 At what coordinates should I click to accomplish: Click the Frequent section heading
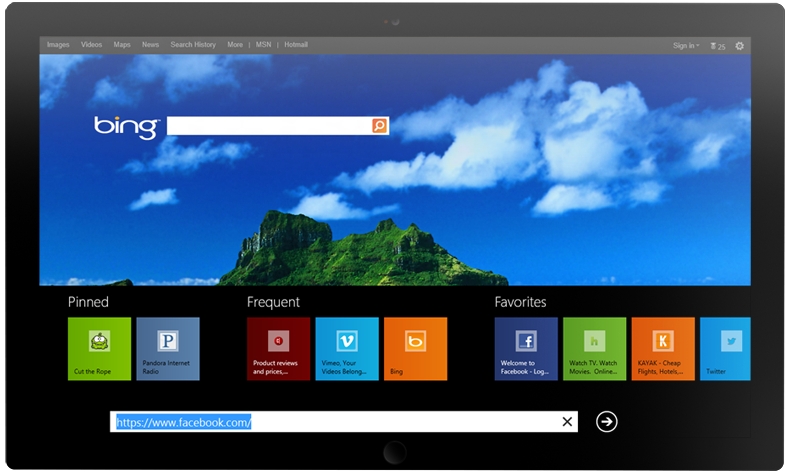click(x=273, y=302)
